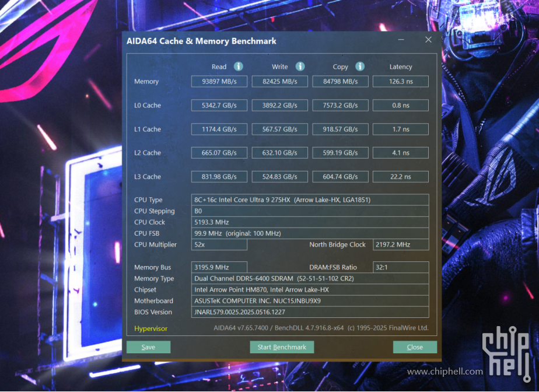539x392 pixels.
Task: Click the L3 Cache row label
Action: [148, 177]
